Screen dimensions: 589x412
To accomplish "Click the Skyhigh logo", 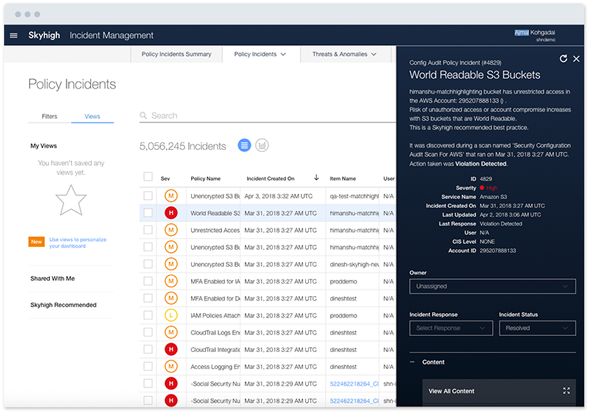I will click(x=44, y=35).
